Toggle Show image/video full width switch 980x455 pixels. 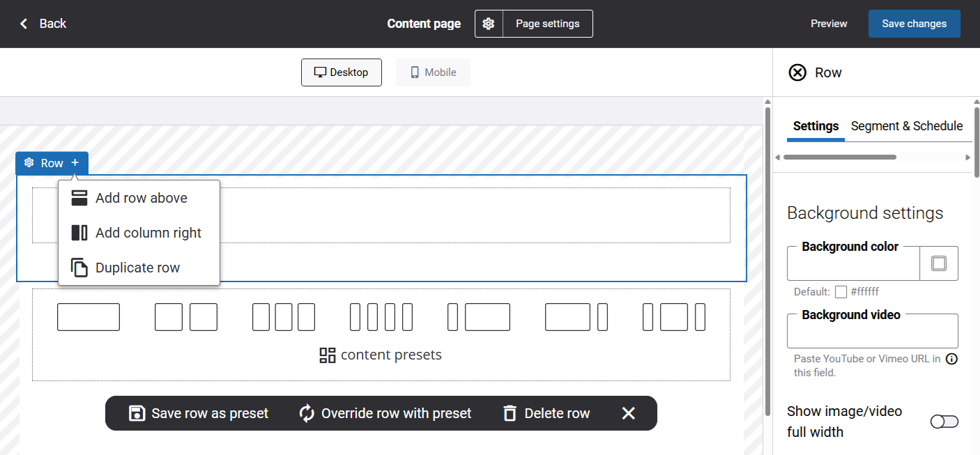point(944,422)
